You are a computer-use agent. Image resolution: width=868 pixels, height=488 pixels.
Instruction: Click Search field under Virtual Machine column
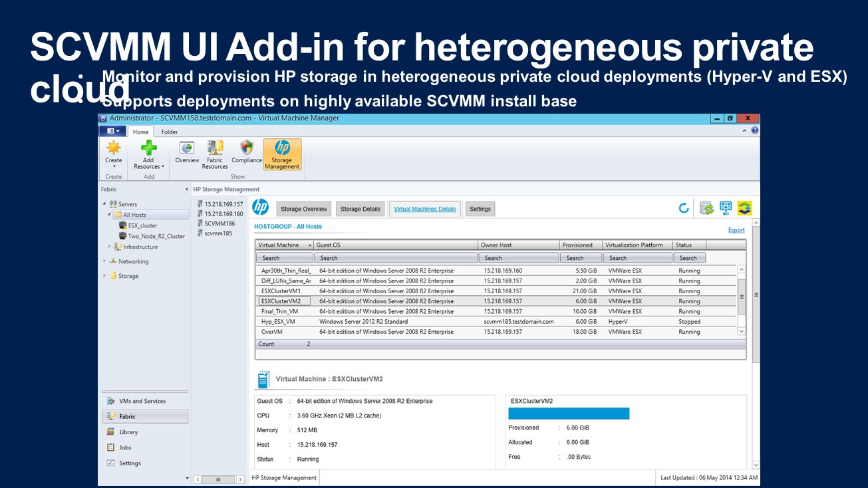284,258
